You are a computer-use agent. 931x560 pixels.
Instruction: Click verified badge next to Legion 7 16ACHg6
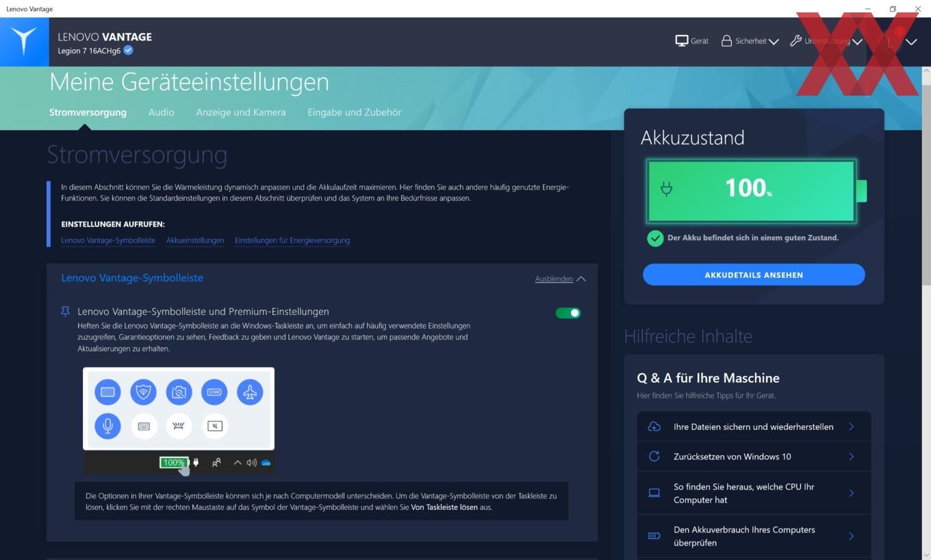pyautogui.click(x=128, y=51)
